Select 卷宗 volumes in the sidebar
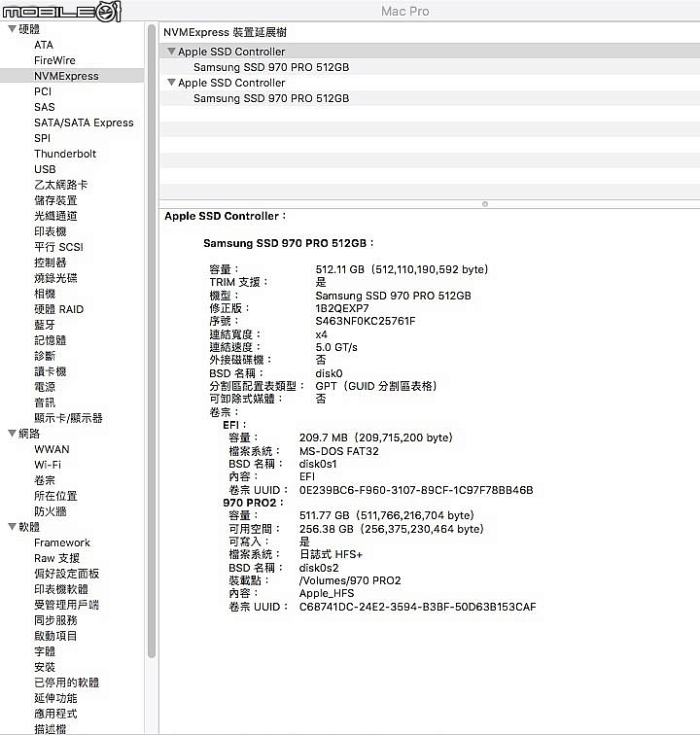The width and height of the screenshot is (700, 735). (45, 480)
